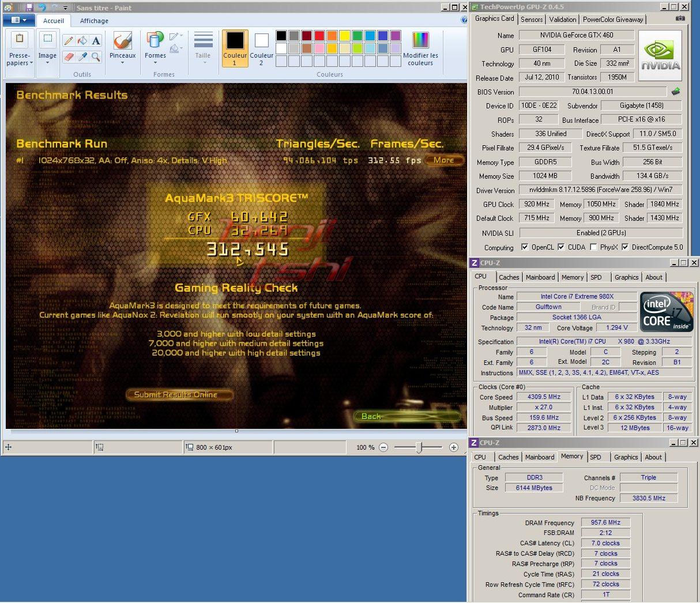Click the Formes shapes gallery icon
The height and width of the screenshot is (603, 700).
tap(155, 40)
